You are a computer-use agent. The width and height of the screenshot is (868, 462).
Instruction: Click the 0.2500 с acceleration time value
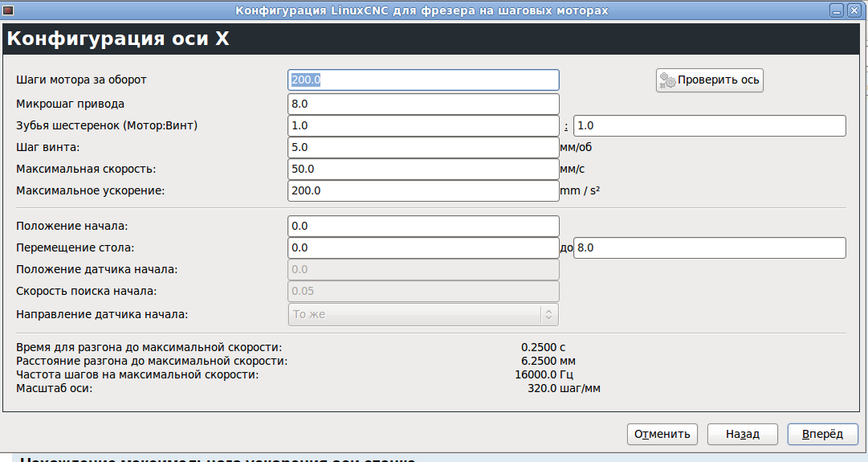[x=543, y=347]
